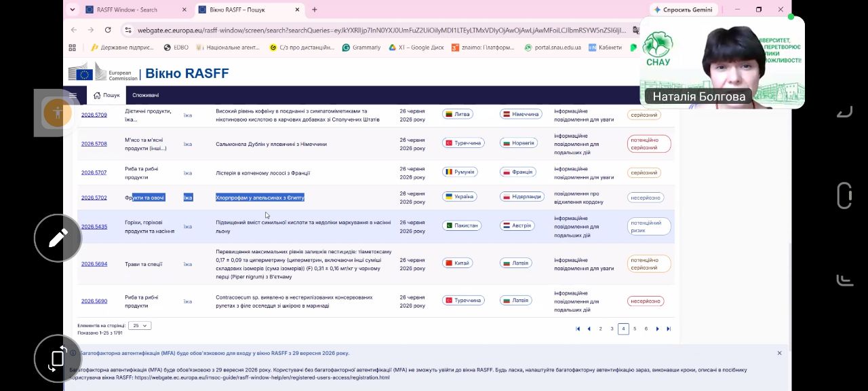Open notification reference 2026.5702
Viewport: 868px width, 391px height.
94,198
